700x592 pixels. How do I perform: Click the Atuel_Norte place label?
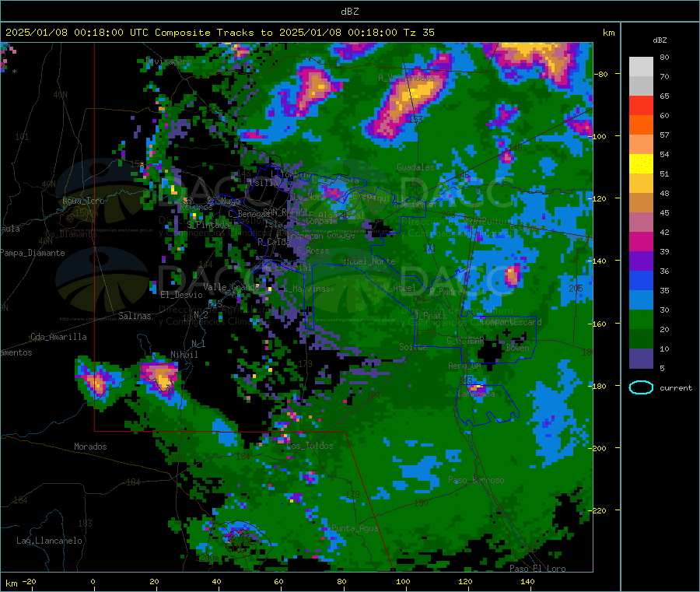pos(369,261)
